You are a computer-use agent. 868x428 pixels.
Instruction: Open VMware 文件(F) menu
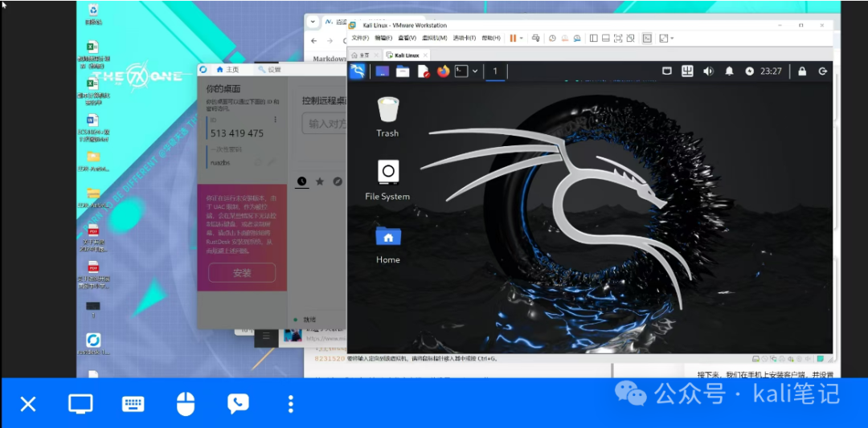pyautogui.click(x=360, y=39)
